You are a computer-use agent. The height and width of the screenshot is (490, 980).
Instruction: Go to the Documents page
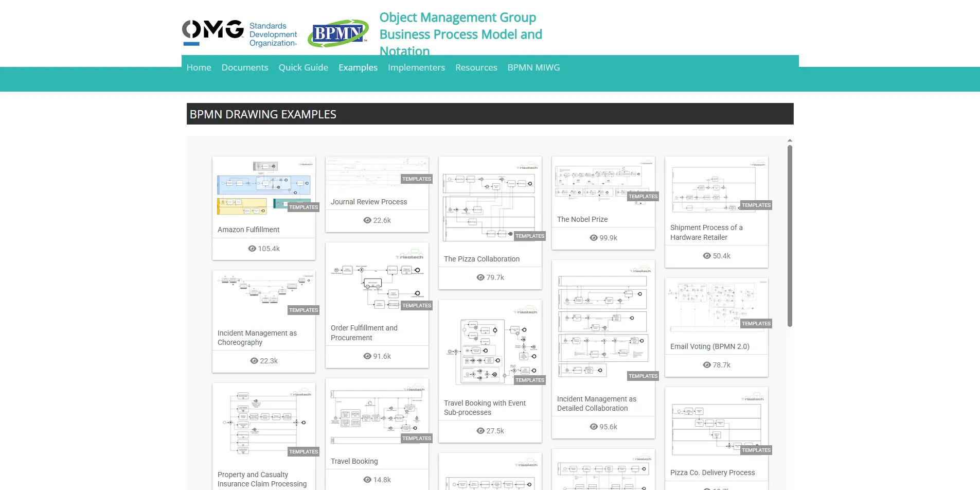245,67
